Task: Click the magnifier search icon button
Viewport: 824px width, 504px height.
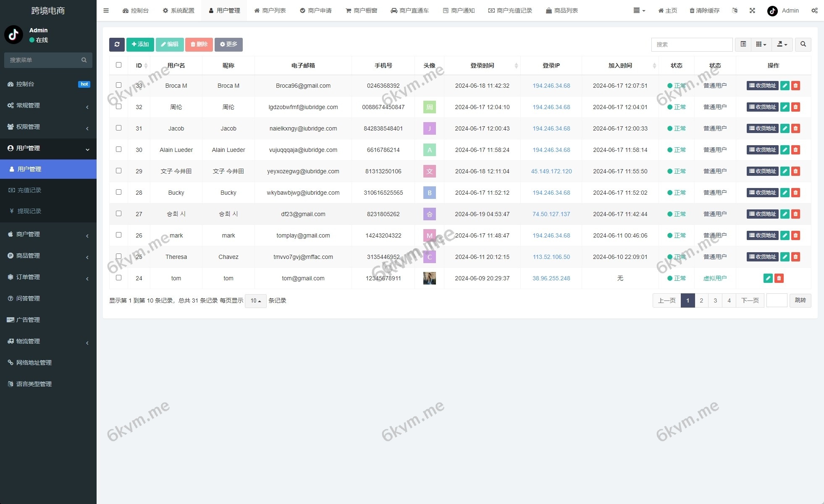Action: [x=803, y=44]
